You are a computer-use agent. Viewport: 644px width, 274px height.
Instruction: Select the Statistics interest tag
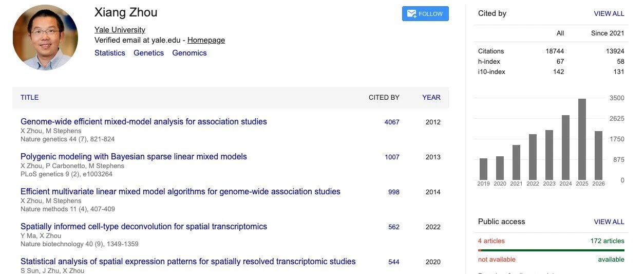coord(110,53)
